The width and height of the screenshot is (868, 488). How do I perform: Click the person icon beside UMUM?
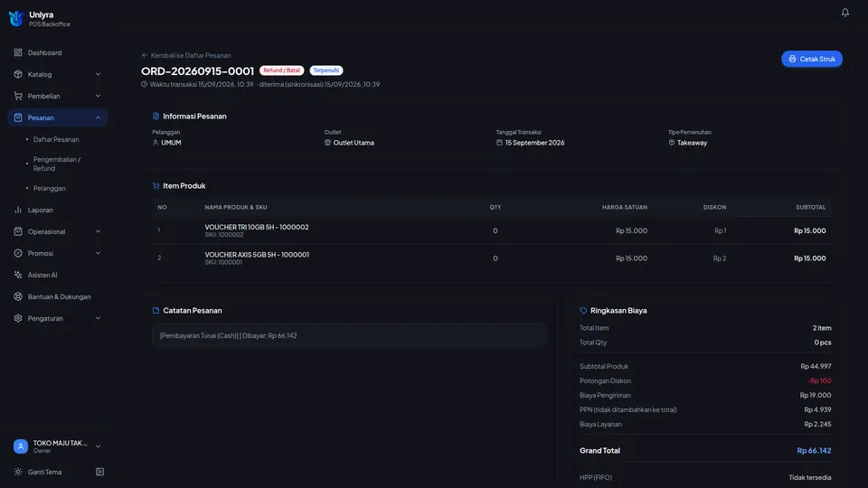pyautogui.click(x=155, y=143)
